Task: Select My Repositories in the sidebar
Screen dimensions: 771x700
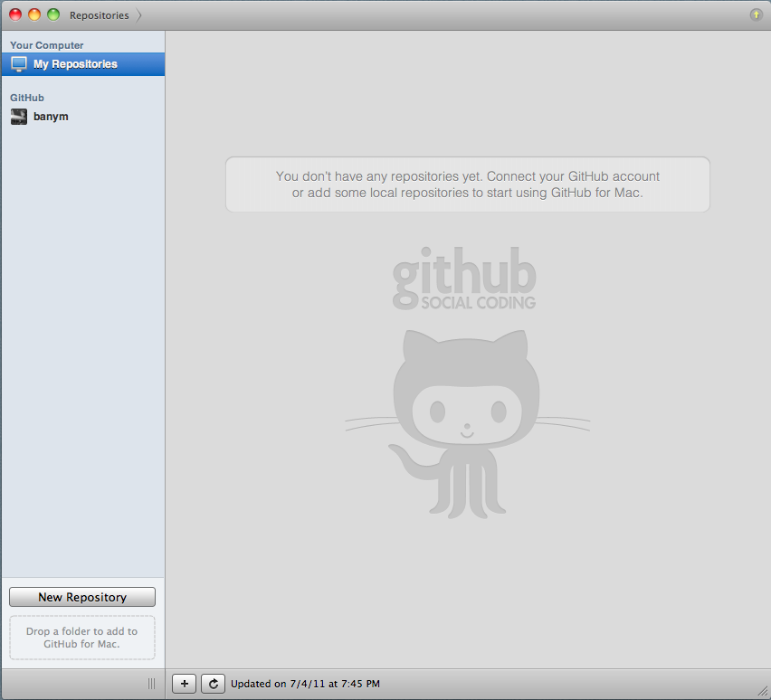Action: [83, 64]
